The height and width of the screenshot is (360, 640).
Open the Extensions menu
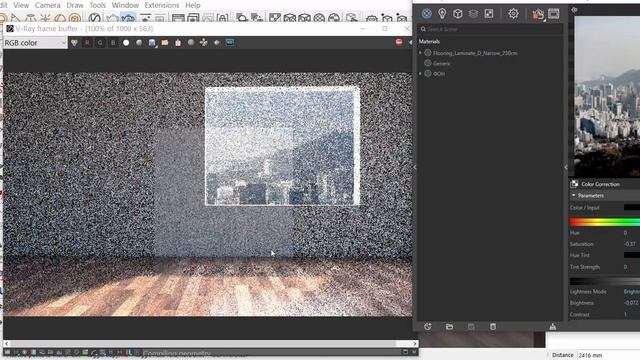click(x=162, y=5)
